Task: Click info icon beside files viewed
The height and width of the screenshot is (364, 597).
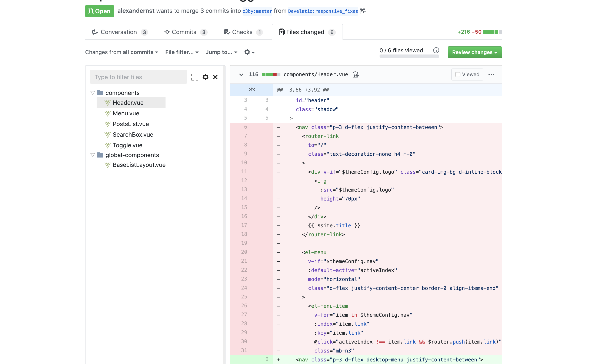Action: tap(436, 50)
